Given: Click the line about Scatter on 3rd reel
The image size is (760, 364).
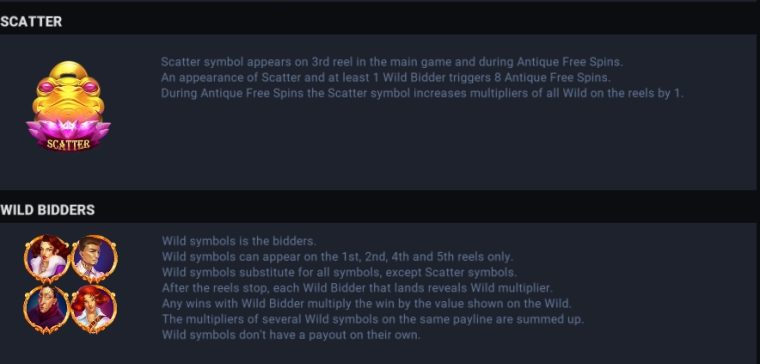Looking at the screenshot, I should pos(392,62).
